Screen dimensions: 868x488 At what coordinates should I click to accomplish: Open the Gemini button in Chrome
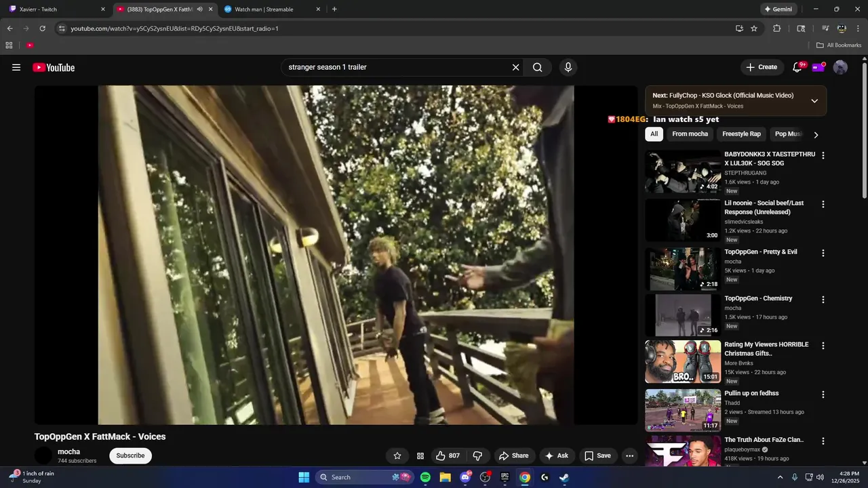click(x=778, y=9)
